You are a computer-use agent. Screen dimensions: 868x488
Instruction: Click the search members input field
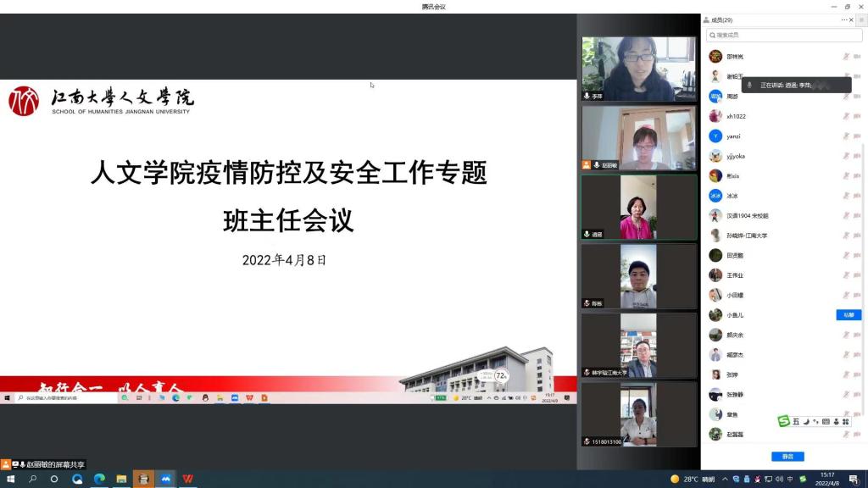[784, 35]
